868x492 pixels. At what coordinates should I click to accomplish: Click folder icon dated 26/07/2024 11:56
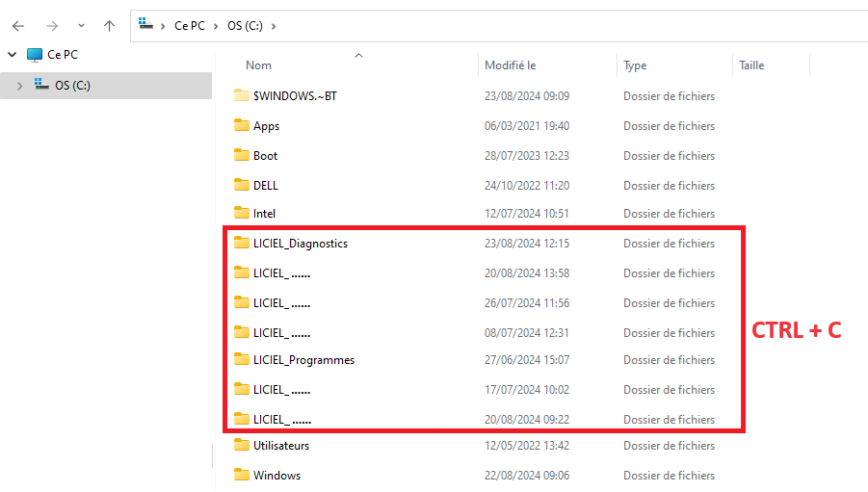(242, 302)
